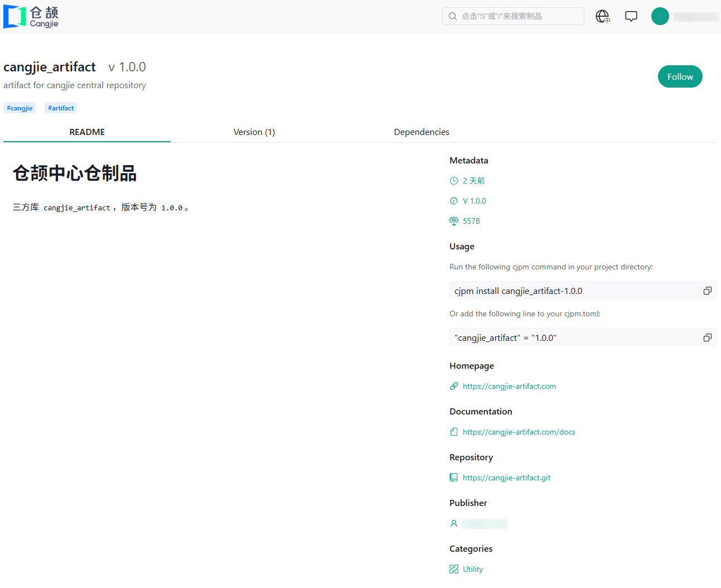Open the cangjie-artifact.com homepage link
The height and width of the screenshot is (588, 721).
pos(509,386)
